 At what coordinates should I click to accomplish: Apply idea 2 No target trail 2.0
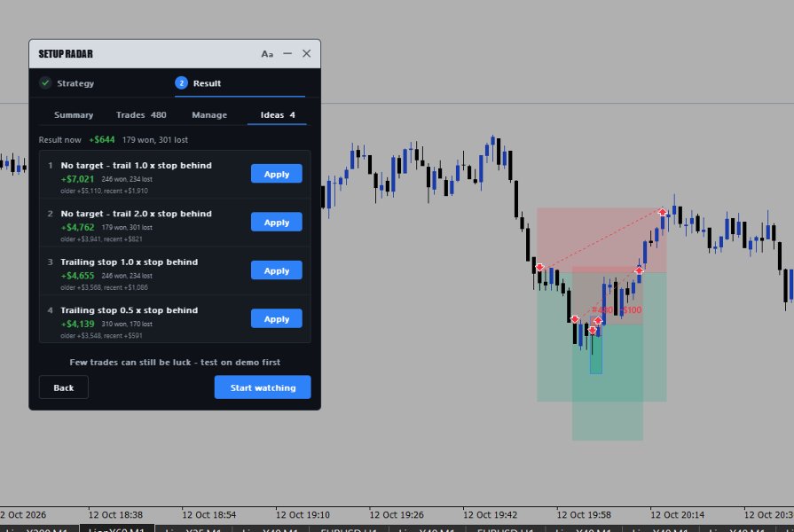[x=277, y=223]
